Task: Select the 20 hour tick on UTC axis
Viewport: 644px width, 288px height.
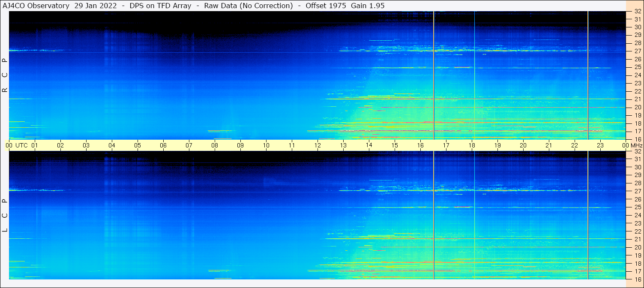Action: tap(523, 145)
